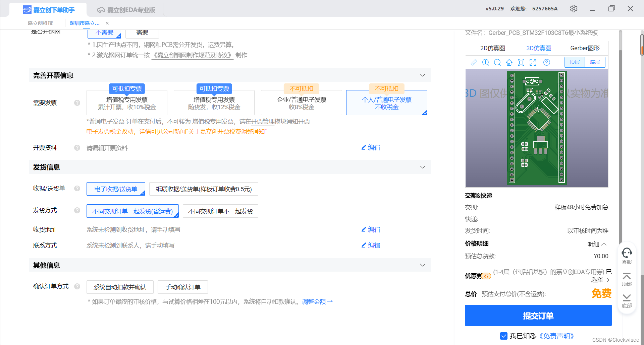Choose 不同交期订单不一起发货 option
This screenshot has width=644, height=345.
coord(220,211)
